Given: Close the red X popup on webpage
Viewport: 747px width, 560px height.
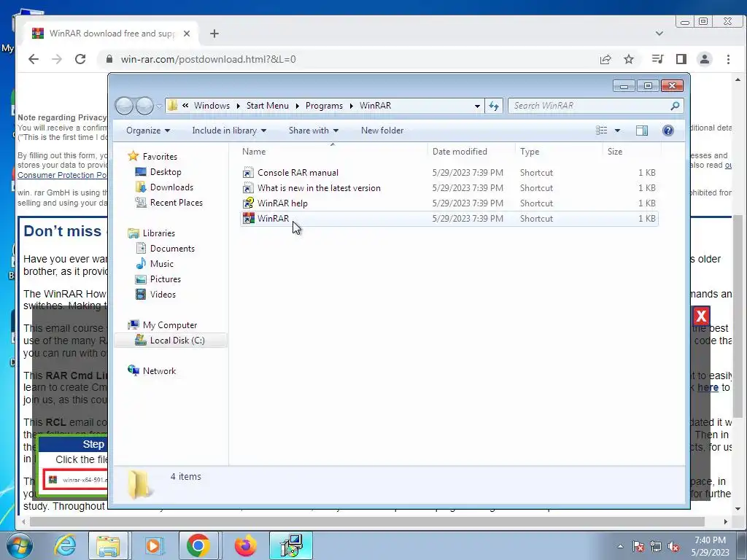Looking at the screenshot, I should click(x=701, y=316).
